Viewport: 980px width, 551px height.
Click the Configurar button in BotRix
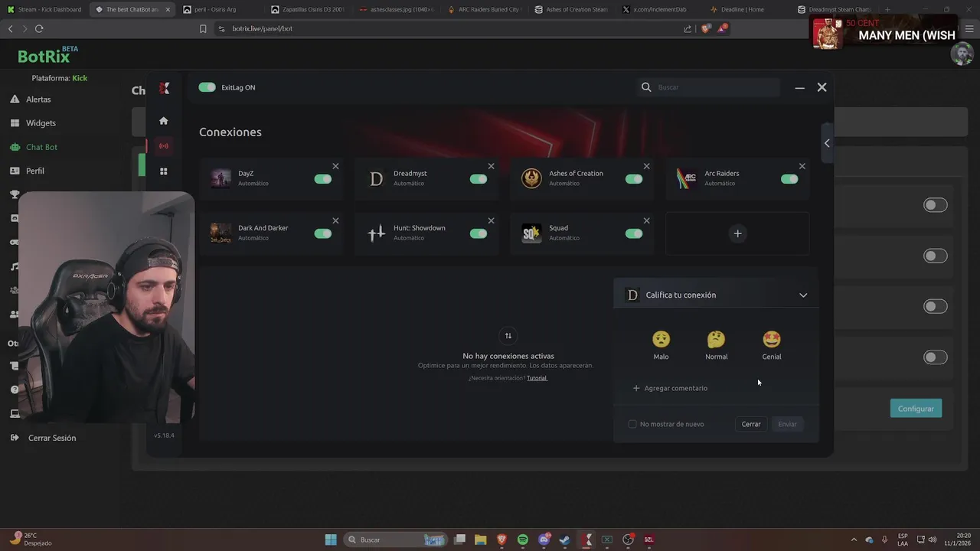(x=916, y=408)
